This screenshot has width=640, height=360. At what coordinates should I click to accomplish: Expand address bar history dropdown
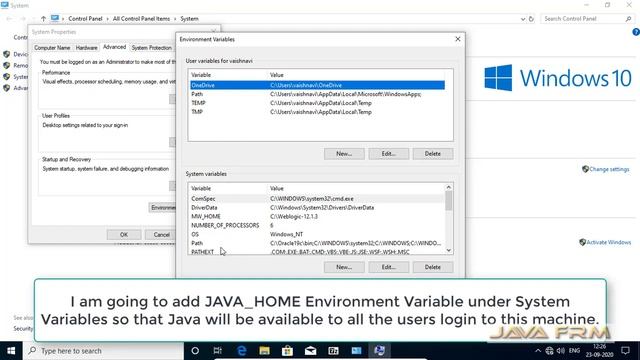(x=523, y=19)
